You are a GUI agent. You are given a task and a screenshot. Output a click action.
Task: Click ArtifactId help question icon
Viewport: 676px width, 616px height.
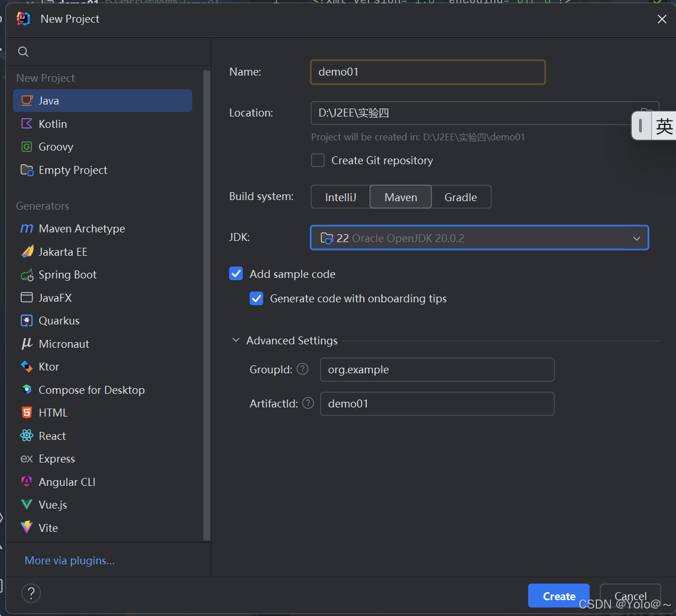coord(308,403)
